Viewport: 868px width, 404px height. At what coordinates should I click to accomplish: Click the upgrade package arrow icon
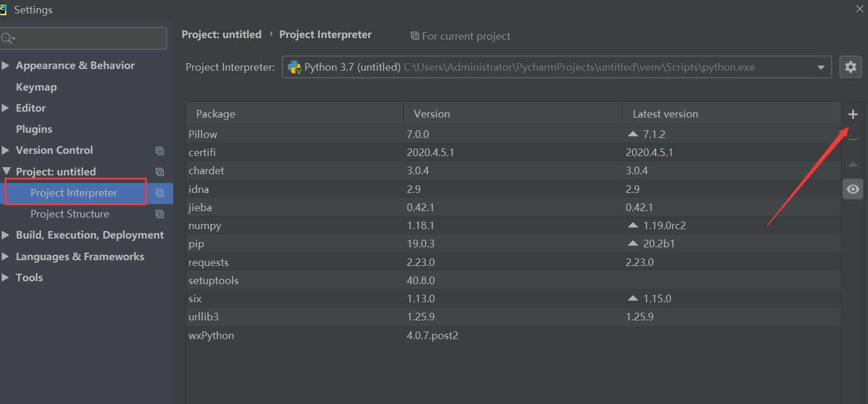853,165
